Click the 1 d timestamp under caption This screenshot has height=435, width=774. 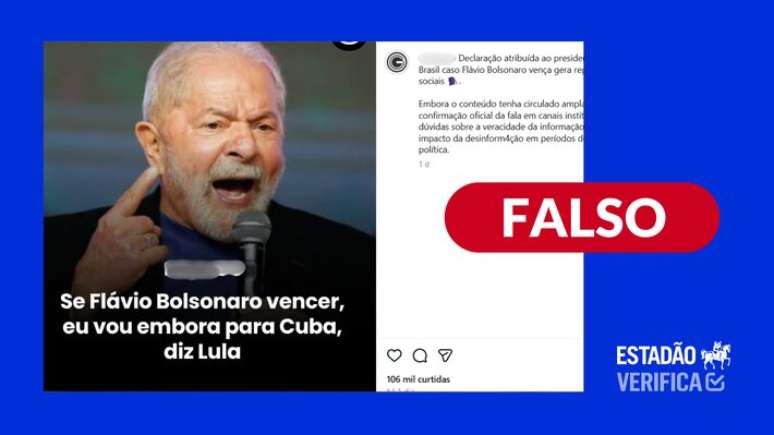(x=424, y=164)
